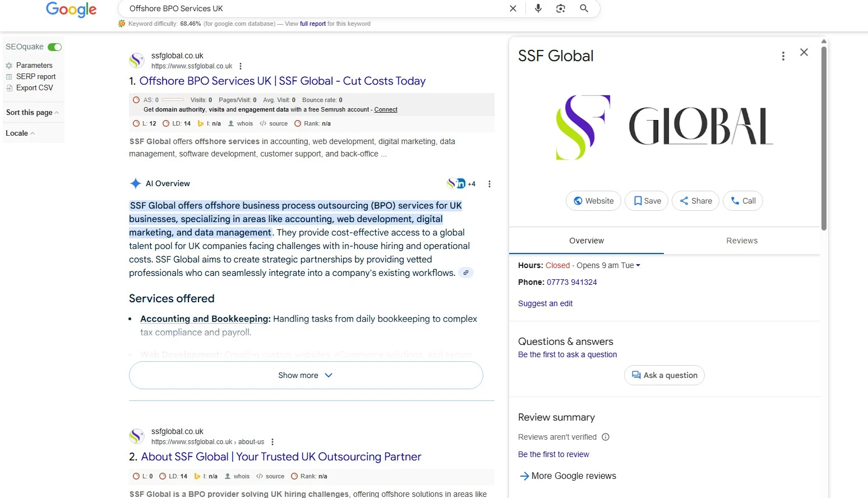Viewport: 868px width, 498px height.
Task: Open three-dot menu beside about-us result
Action: click(x=273, y=442)
